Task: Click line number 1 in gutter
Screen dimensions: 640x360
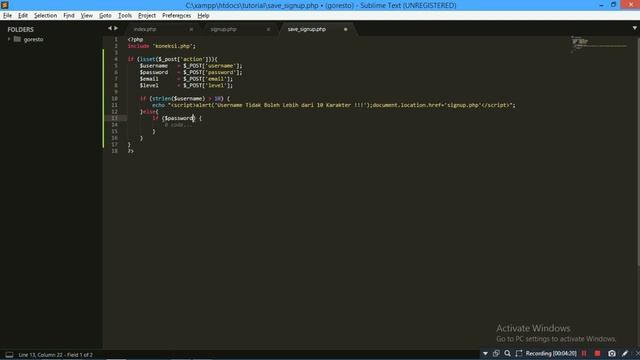Action: 116,40
